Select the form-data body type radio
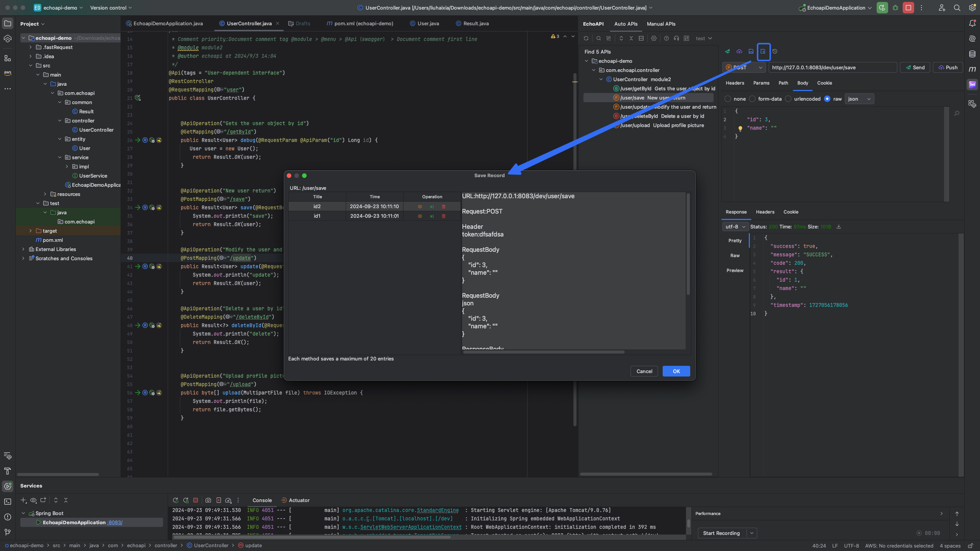Image resolution: width=980 pixels, height=551 pixels. point(752,99)
